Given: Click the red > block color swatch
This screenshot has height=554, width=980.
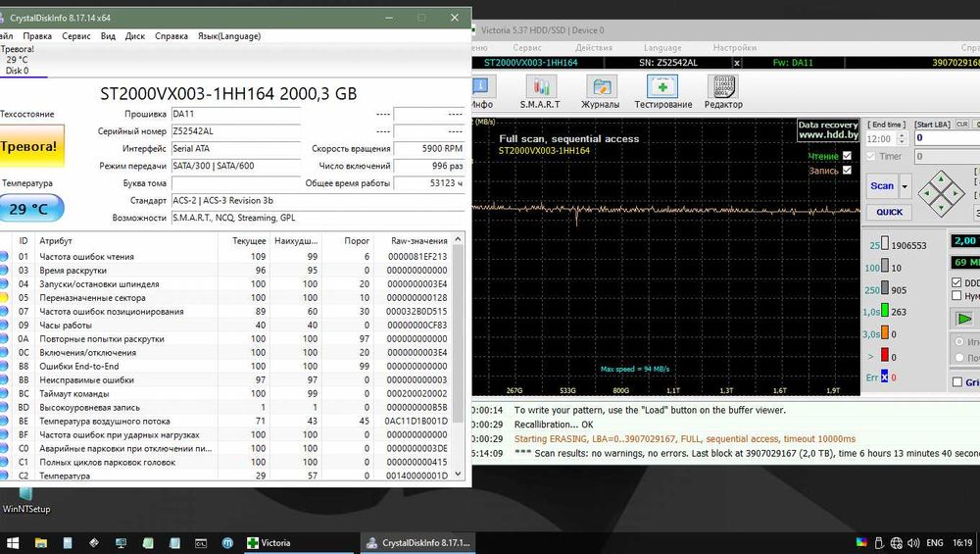Looking at the screenshot, I should pos(884,356).
